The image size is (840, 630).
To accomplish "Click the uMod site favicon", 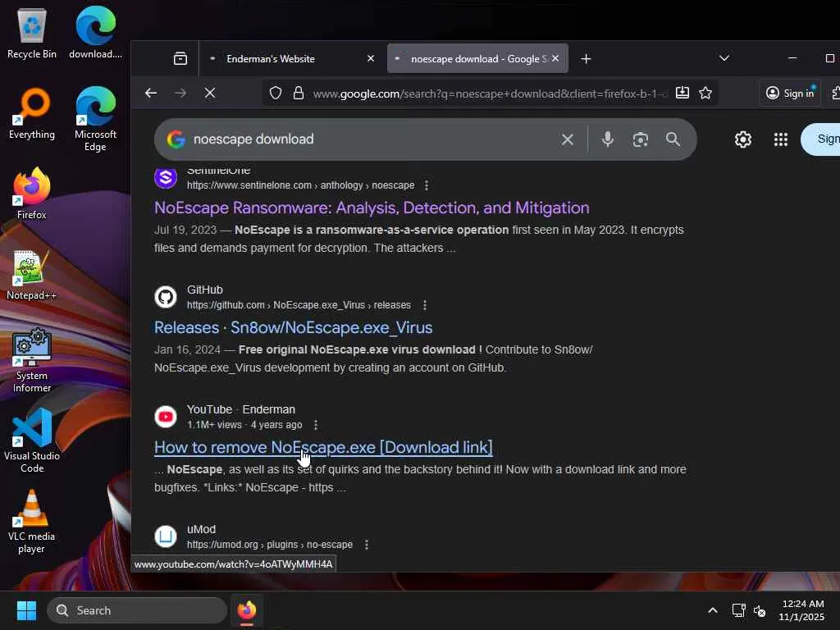I will click(x=166, y=536).
